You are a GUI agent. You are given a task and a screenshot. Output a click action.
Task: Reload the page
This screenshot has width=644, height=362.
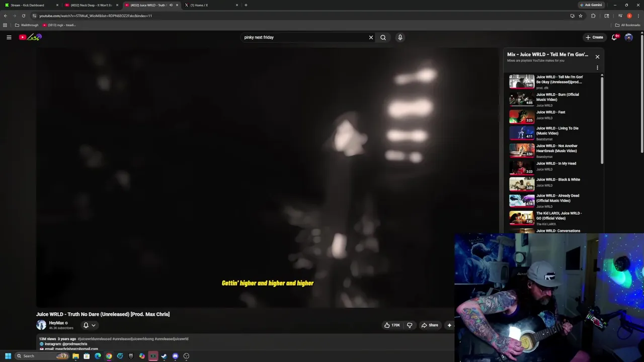point(23,16)
